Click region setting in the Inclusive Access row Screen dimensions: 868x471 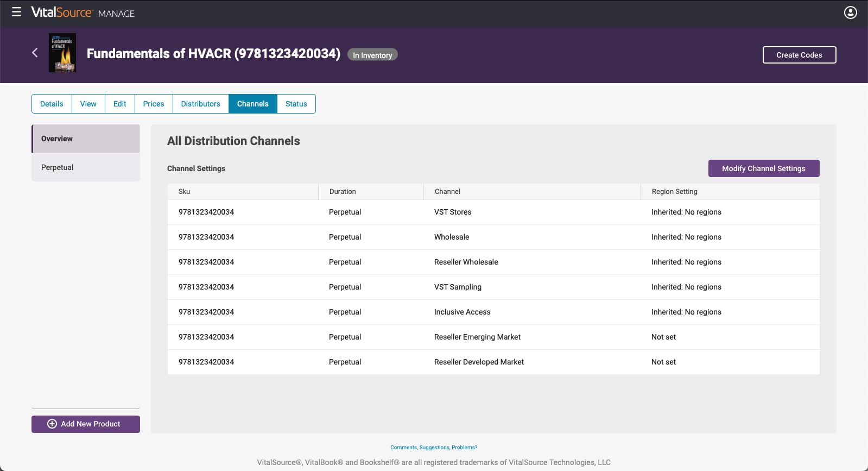686,312
